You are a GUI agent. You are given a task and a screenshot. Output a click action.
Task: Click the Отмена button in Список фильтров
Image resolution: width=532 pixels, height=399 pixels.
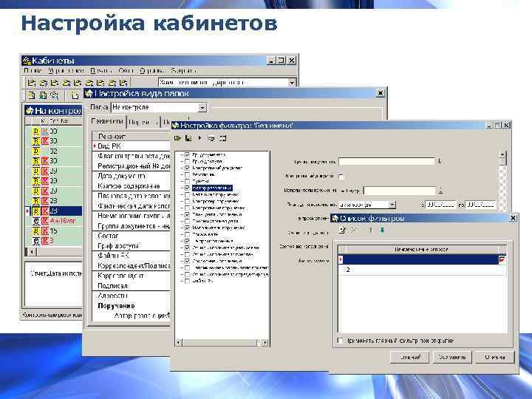pyautogui.click(x=495, y=358)
